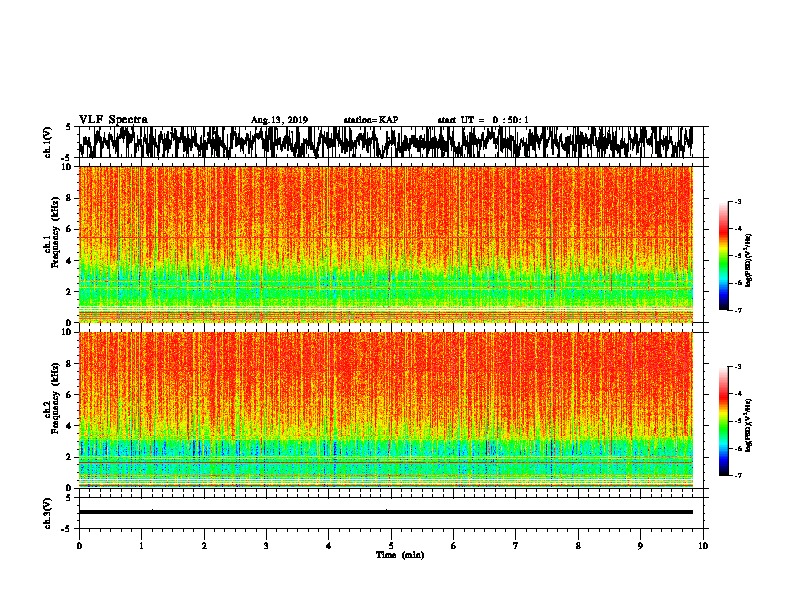Click the "-7" label on ch.2 colorbar

(x=737, y=476)
